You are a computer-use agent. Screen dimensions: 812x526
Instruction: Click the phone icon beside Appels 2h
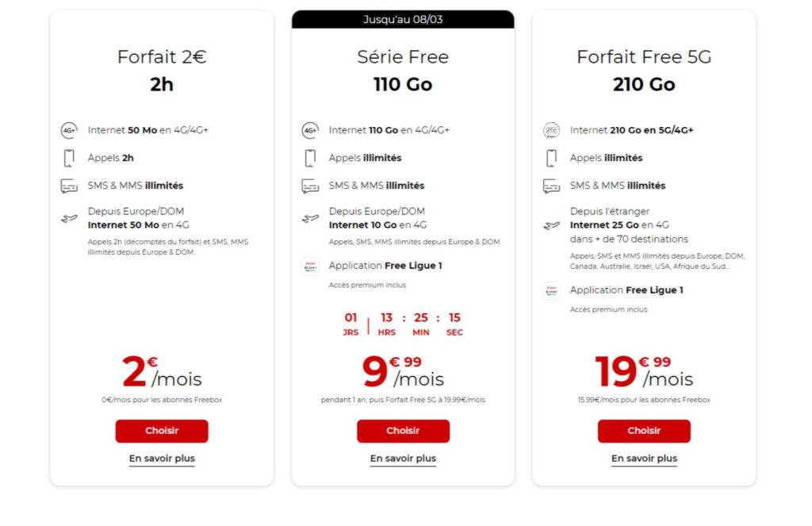pyautogui.click(x=69, y=158)
